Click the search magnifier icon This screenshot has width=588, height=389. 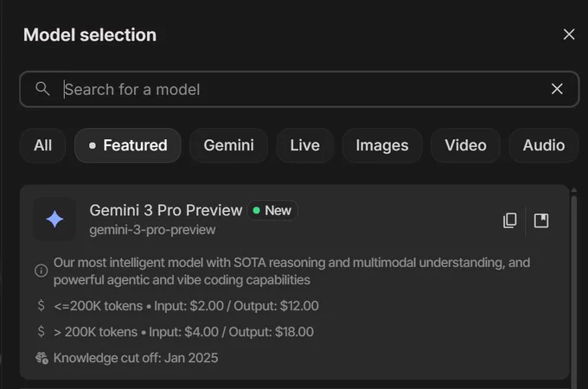click(x=42, y=89)
